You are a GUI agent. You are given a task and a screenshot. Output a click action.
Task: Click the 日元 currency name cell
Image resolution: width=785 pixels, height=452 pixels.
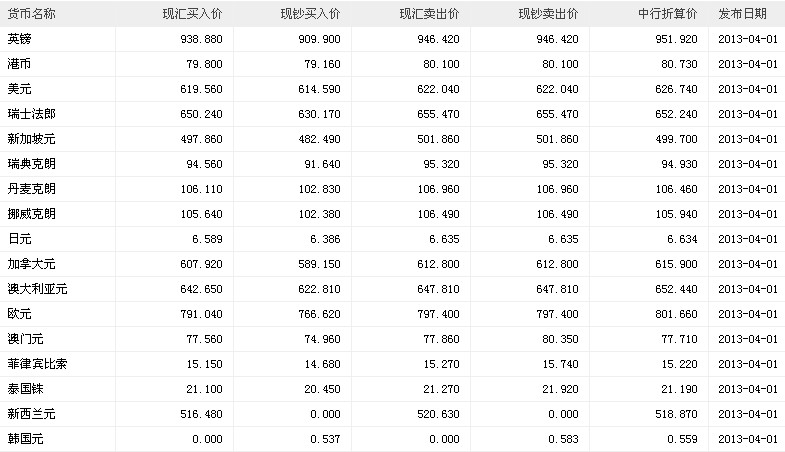tap(20, 239)
